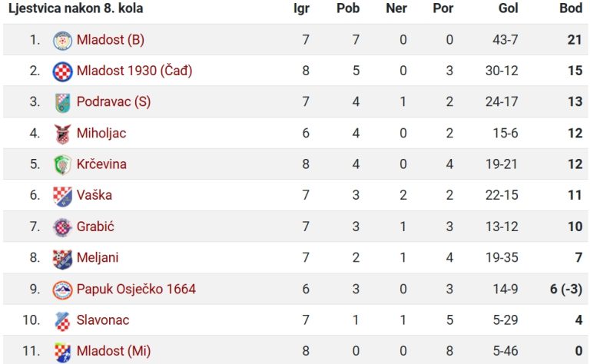Screen dimensions: 590x364
Task: Click the Podravac (S) club crest
Action: tap(62, 103)
